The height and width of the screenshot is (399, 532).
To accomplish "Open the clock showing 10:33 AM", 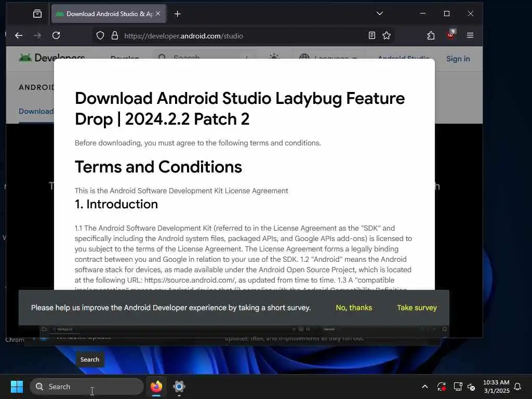I will [496, 387].
